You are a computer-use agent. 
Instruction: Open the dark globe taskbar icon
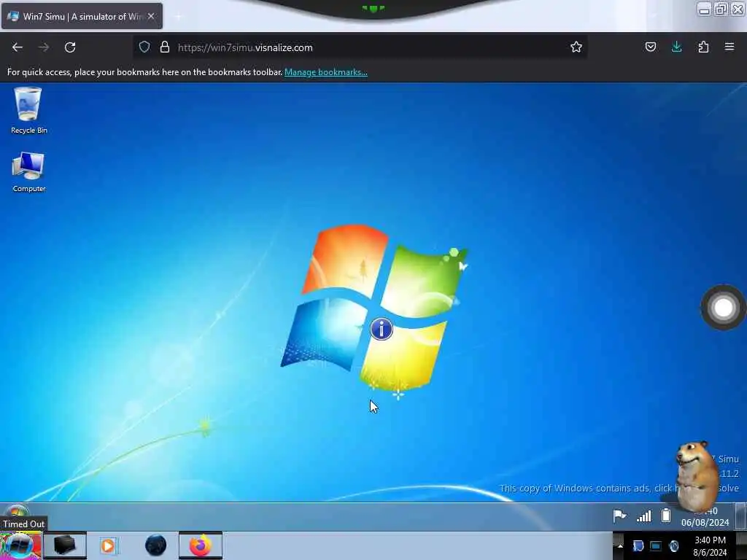pyautogui.click(x=155, y=545)
